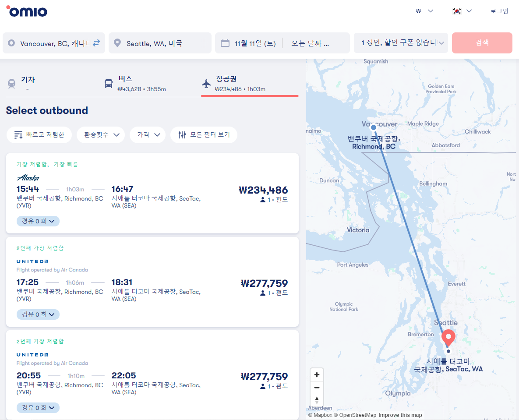This screenshot has height=420, width=519.
Task: Edit the Seattle, WA destination field
Action: (160, 42)
